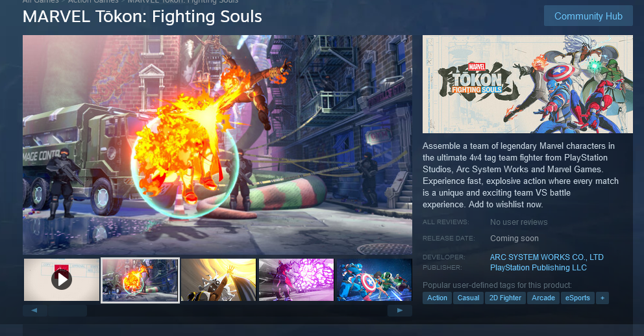
Task: Open the Community Hub
Action: pyautogui.click(x=588, y=16)
